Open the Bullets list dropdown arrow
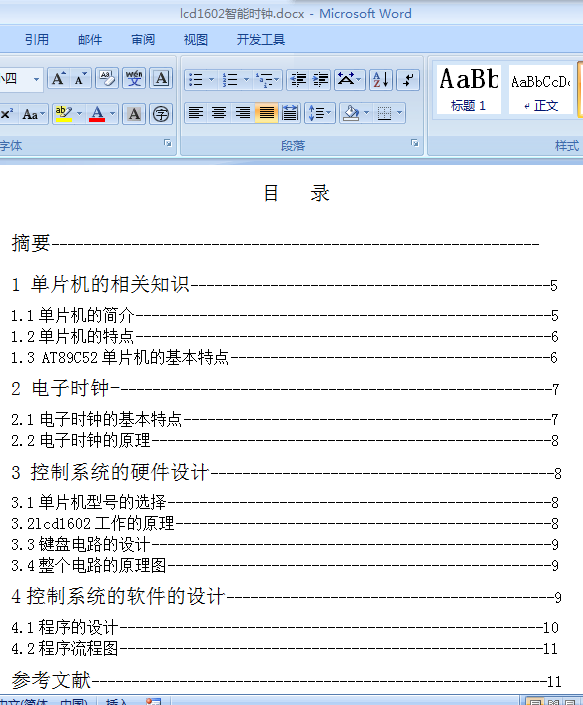 pyautogui.click(x=211, y=80)
